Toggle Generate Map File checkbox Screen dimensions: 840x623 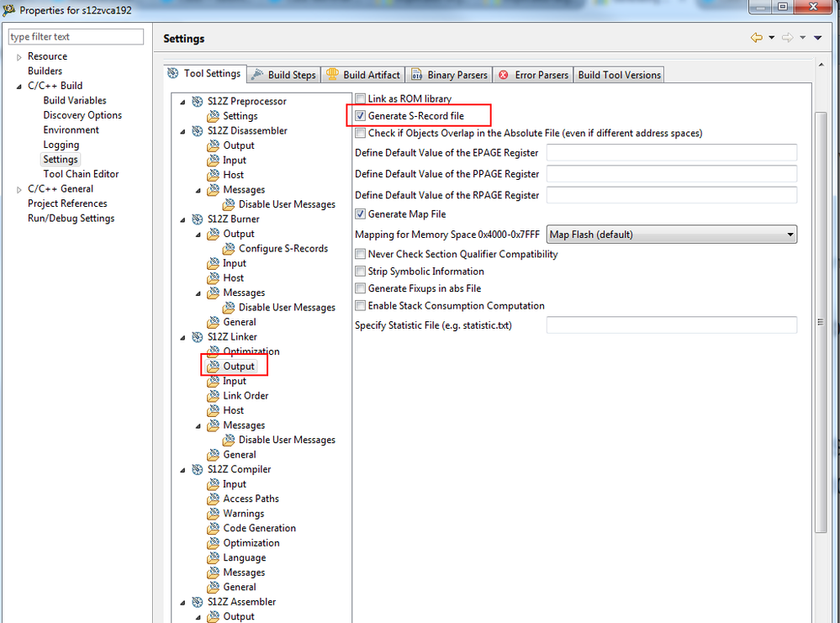tap(361, 214)
